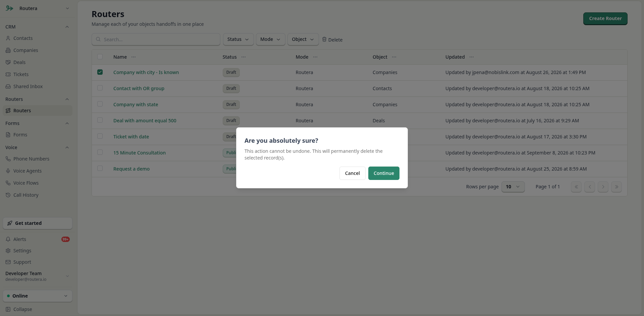Click the Voice Flows icon
Image resolution: width=644 pixels, height=316 pixels.
coord(8,183)
